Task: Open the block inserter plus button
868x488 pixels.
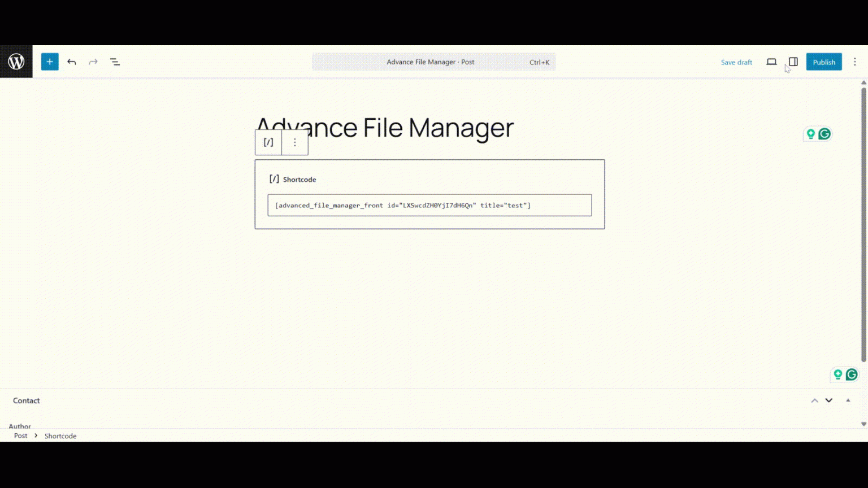Action: [x=50, y=62]
